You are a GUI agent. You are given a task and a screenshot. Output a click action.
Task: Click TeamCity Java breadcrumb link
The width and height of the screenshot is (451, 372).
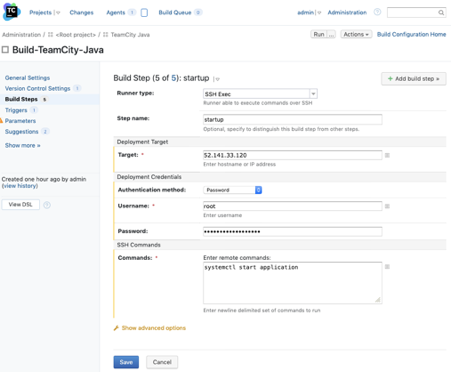click(130, 35)
